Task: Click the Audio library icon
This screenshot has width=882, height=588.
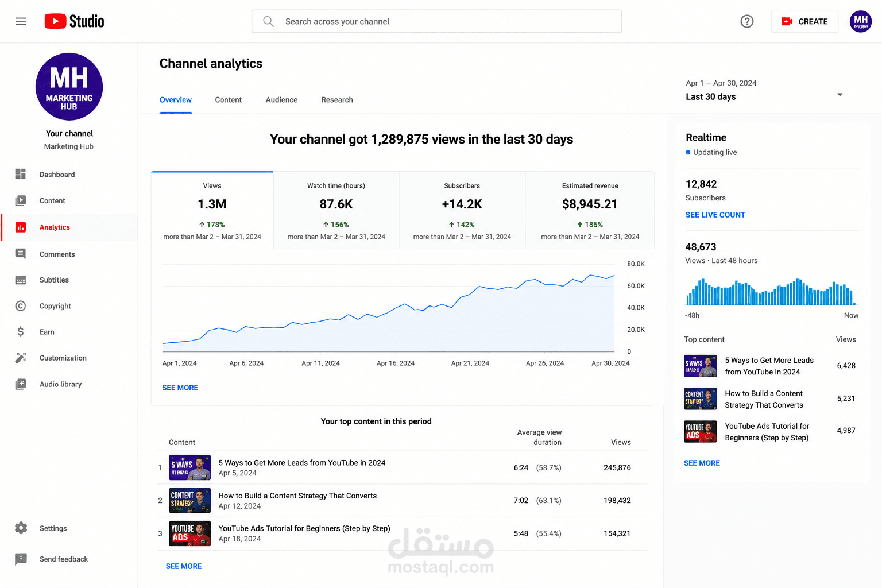Action: tap(21, 384)
